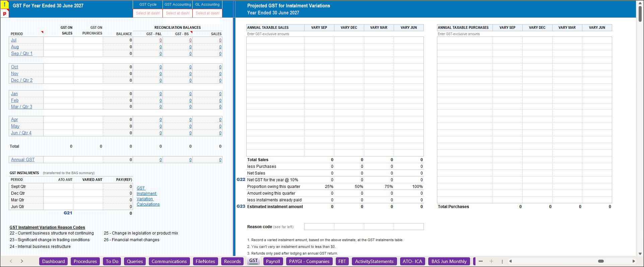Click the tab bar options dots

tap(502, 261)
